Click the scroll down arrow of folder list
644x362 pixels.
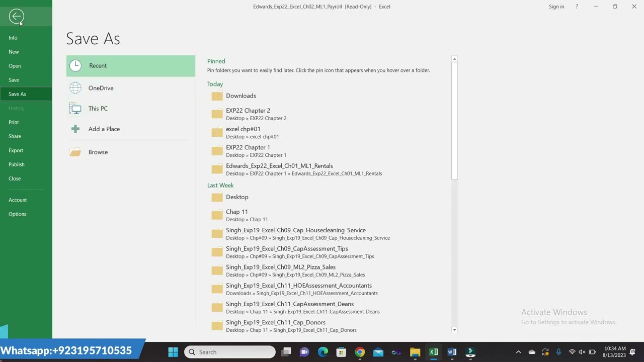(x=454, y=330)
